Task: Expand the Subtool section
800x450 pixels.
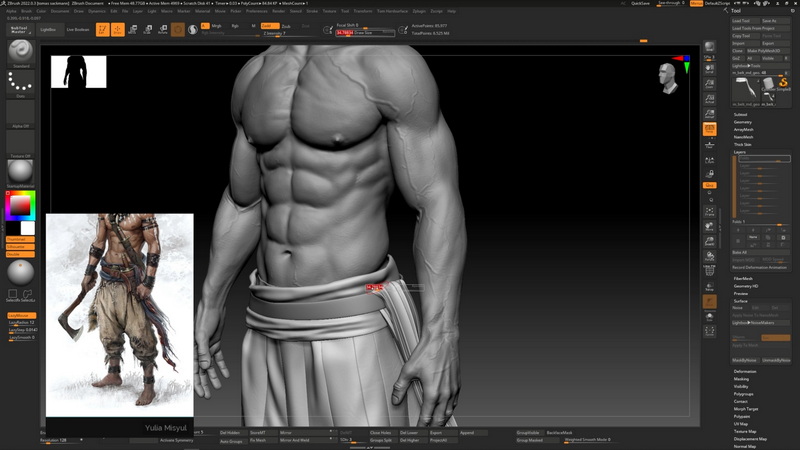Action: pos(740,115)
